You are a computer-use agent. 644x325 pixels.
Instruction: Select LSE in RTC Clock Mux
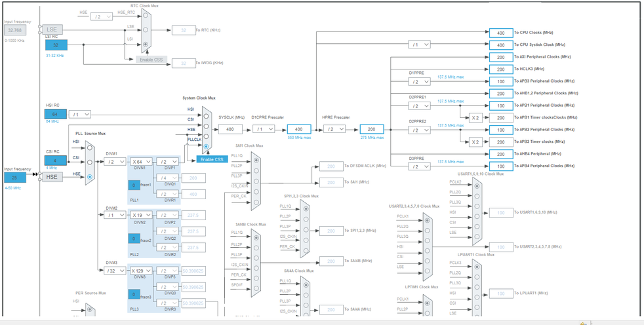coord(146,29)
